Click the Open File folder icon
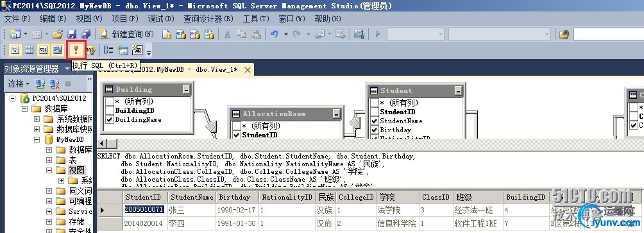 58,34
